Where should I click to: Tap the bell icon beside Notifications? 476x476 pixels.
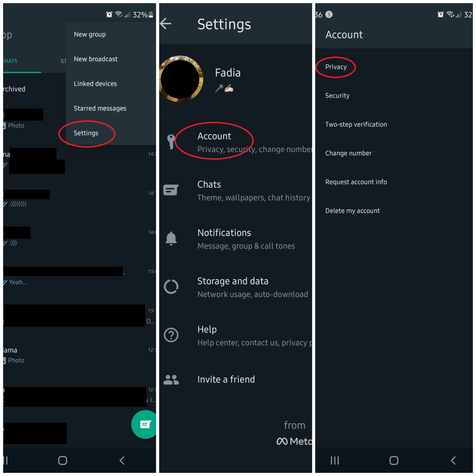(x=171, y=238)
